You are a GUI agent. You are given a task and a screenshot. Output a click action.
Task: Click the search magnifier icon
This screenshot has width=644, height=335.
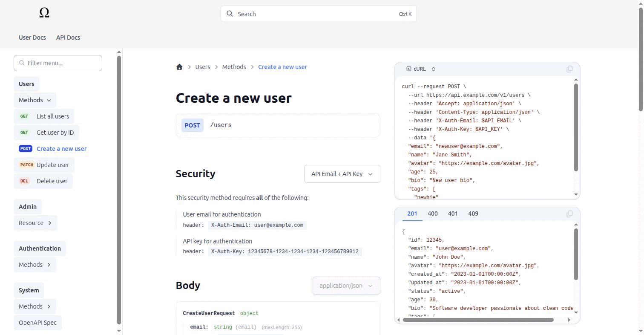(x=230, y=14)
